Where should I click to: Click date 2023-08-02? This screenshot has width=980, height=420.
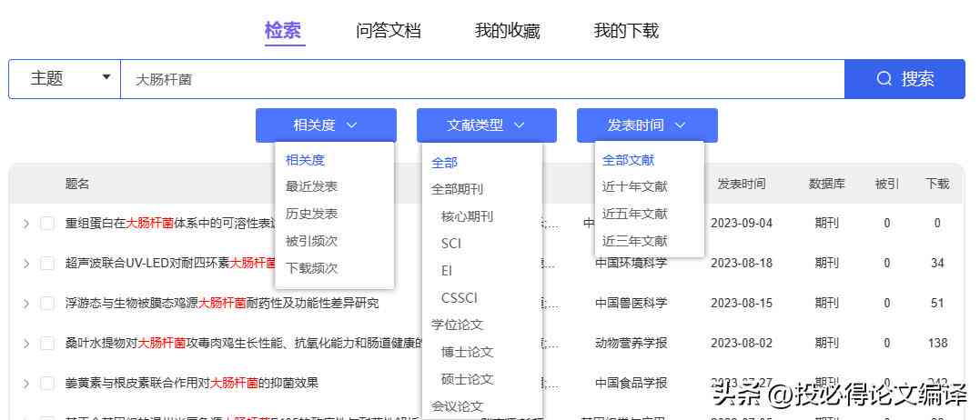click(742, 343)
